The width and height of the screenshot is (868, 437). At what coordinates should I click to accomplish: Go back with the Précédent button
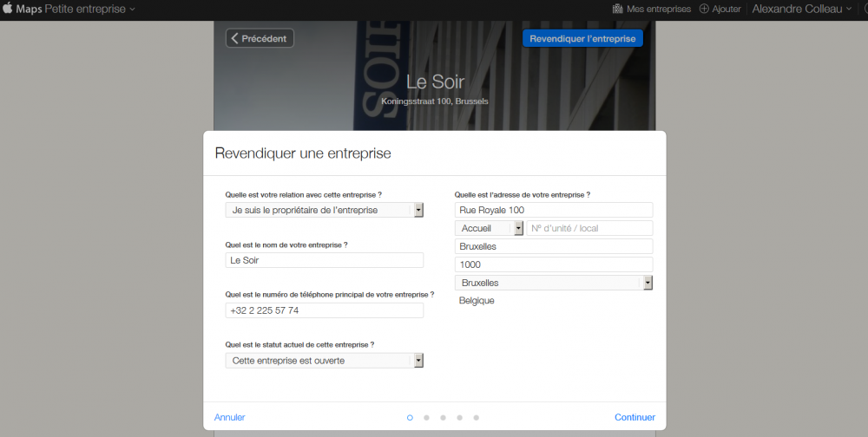point(260,38)
